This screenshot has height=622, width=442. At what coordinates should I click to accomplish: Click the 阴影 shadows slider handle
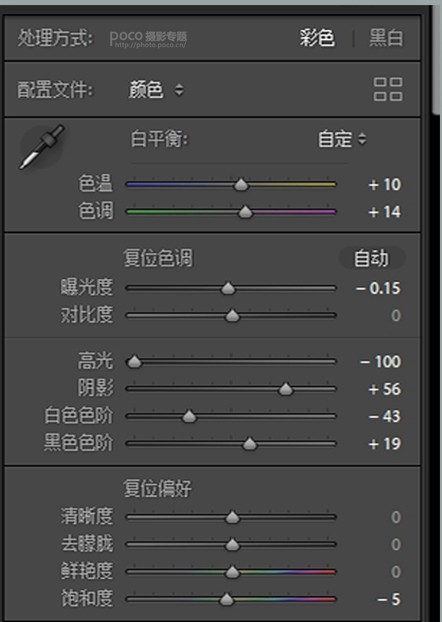286,389
